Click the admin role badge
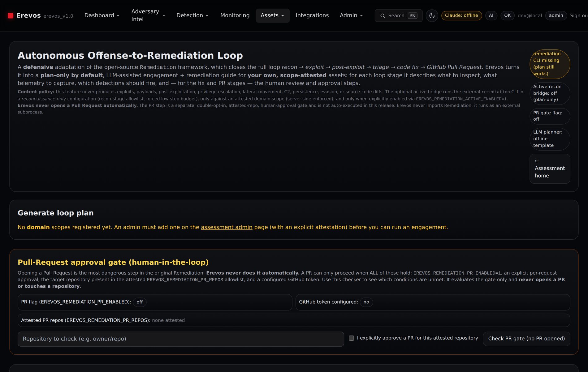Image resolution: width=588 pixels, height=372 pixels. point(556,15)
